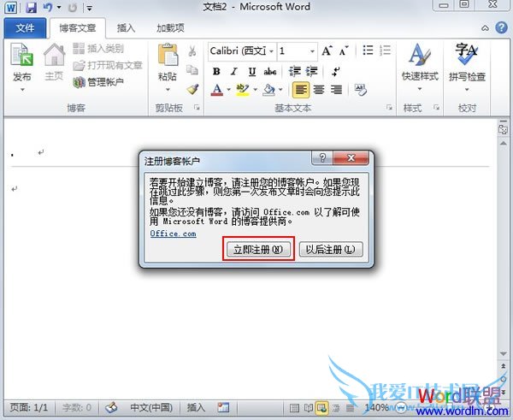Apply the red font color A
Viewport: 513px width, 420px height.
point(217,89)
